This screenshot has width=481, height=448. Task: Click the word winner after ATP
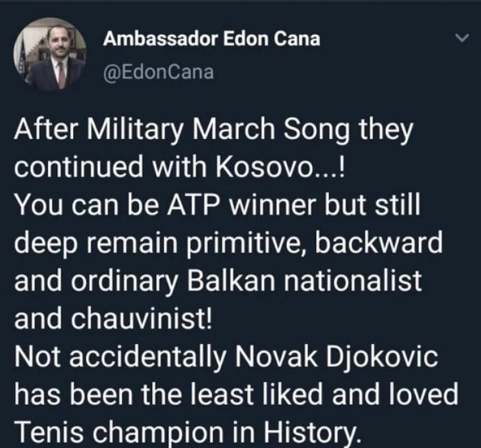click(274, 205)
